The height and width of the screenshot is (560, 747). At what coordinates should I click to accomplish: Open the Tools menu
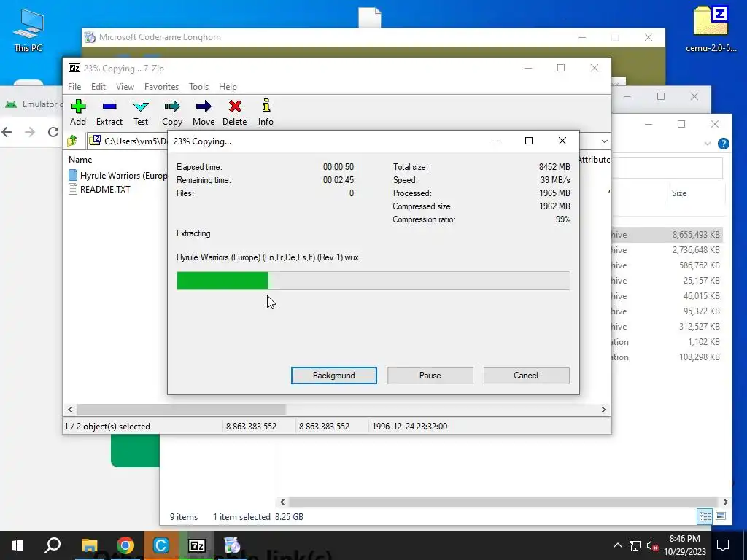click(x=198, y=87)
